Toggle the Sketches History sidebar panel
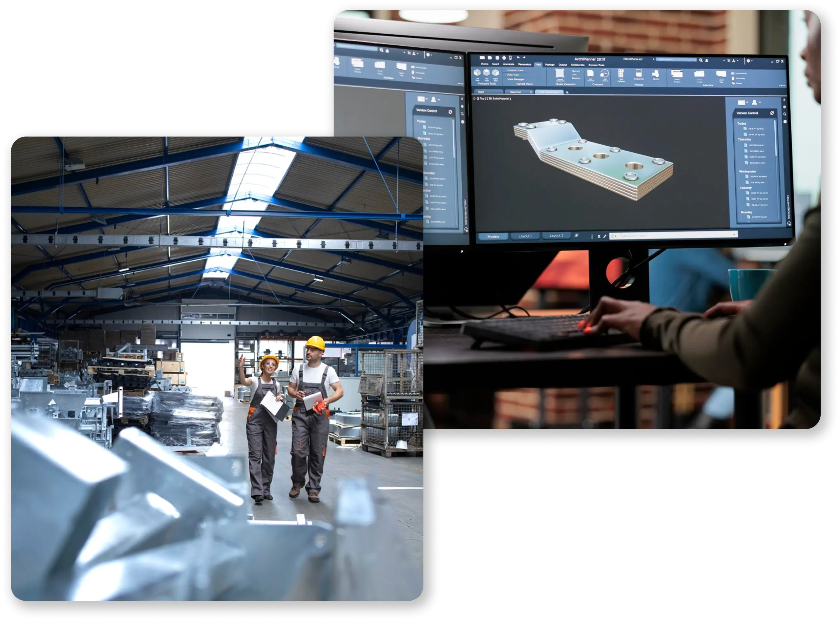 coord(788,206)
